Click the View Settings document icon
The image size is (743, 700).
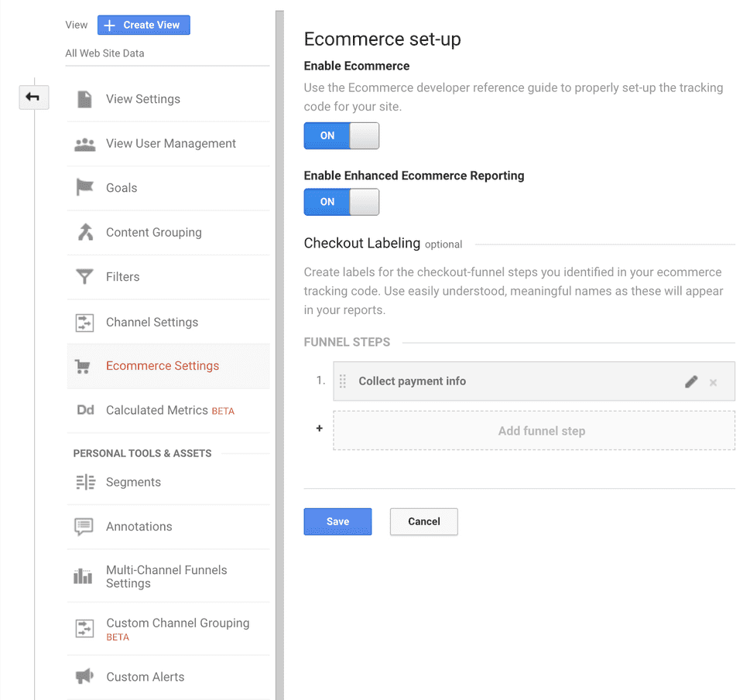click(x=84, y=99)
